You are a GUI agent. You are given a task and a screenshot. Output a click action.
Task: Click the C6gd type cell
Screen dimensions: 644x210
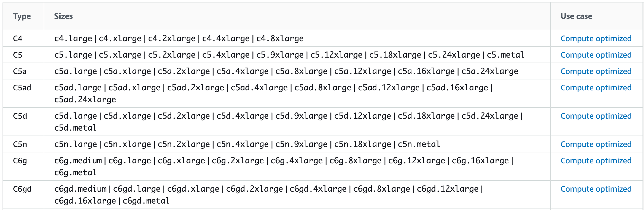pyautogui.click(x=22, y=189)
